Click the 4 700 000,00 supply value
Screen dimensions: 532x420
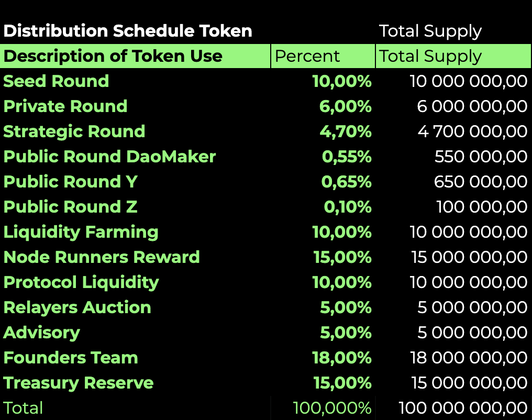pyautogui.click(x=472, y=131)
